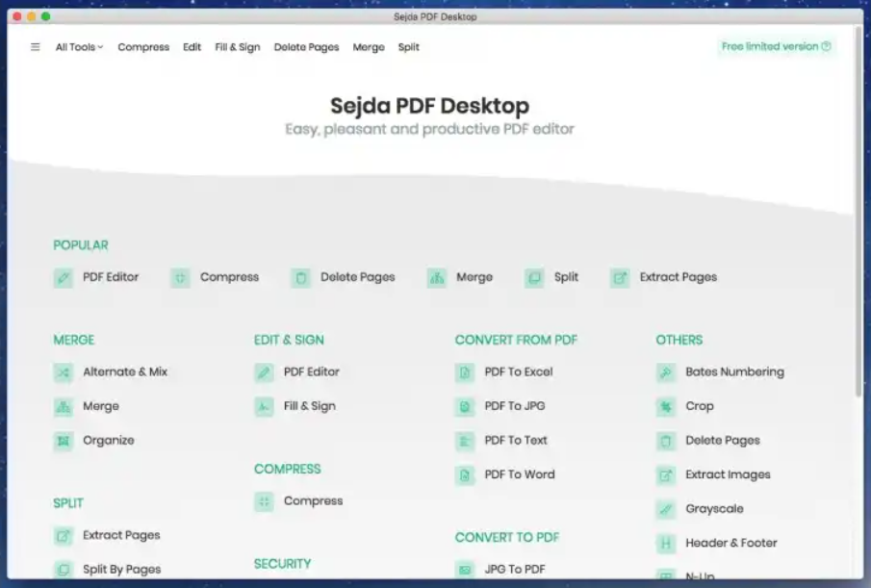
Task: Open Split from the top menu bar
Action: tap(409, 47)
